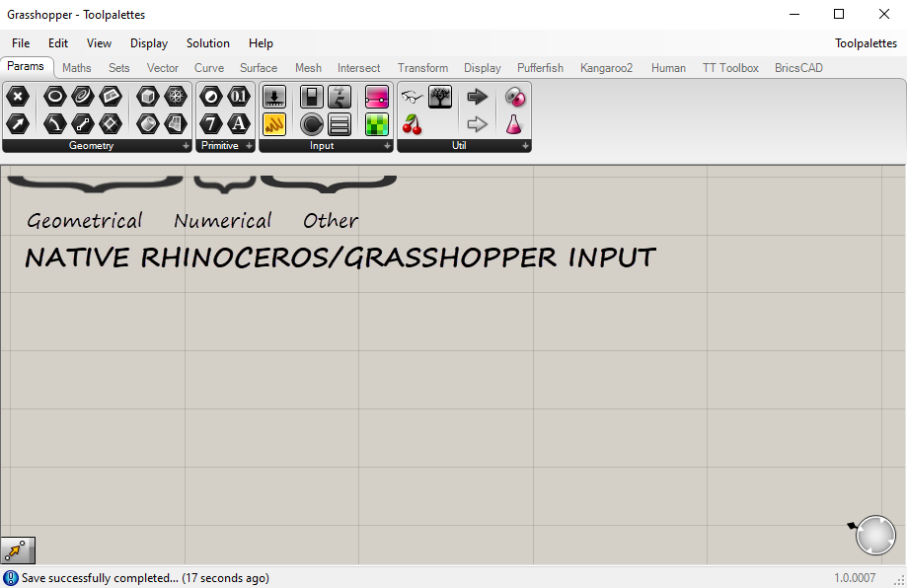Click the cherry picker icon in Util panel

(413, 124)
